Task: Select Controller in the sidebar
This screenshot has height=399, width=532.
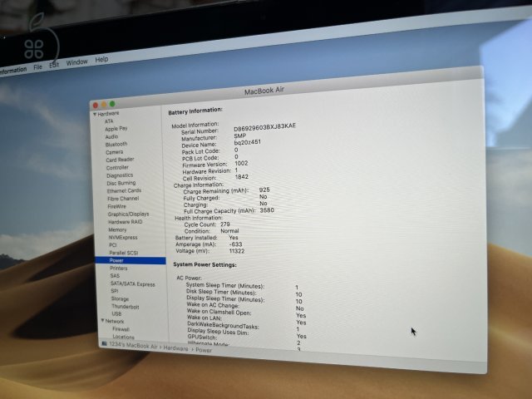Action: click(x=117, y=168)
